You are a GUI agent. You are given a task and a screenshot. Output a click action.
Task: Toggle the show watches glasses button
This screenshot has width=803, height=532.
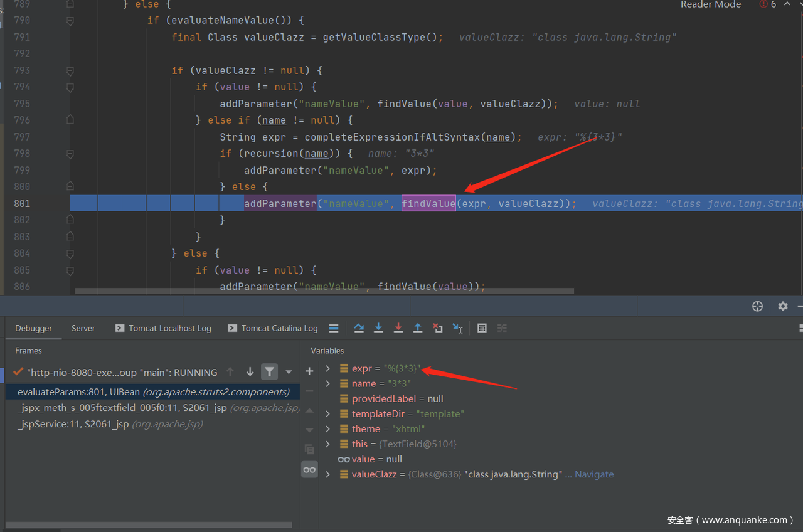[x=309, y=469]
